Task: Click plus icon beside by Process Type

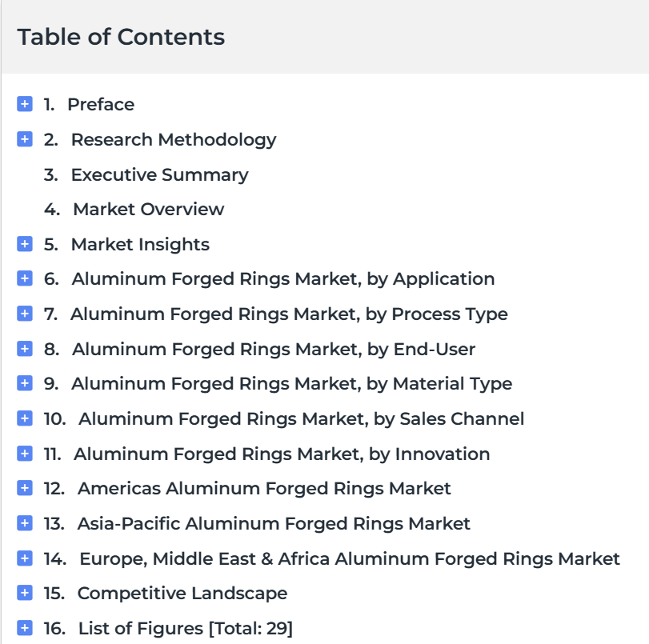Action: coord(25,314)
